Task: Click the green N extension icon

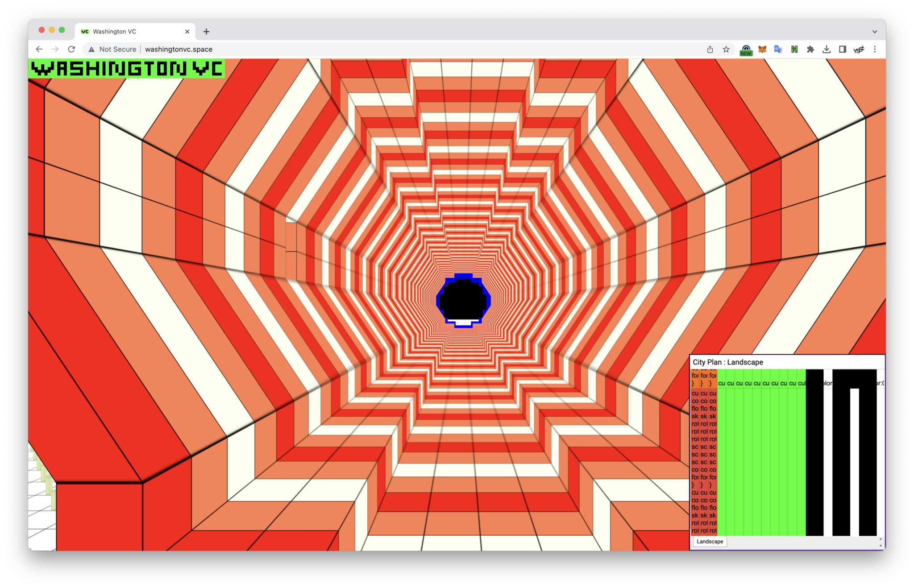Action: click(x=794, y=49)
